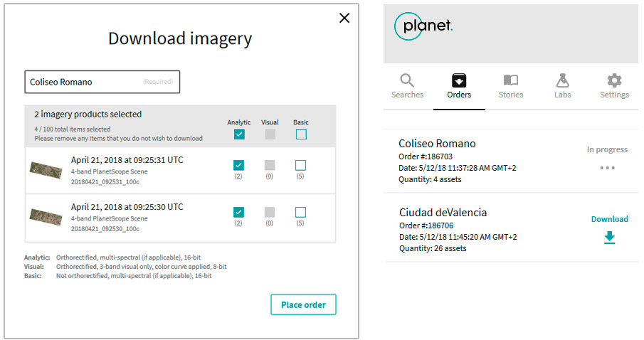
Task: Open the Labs flask icon
Action: point(562,80)
